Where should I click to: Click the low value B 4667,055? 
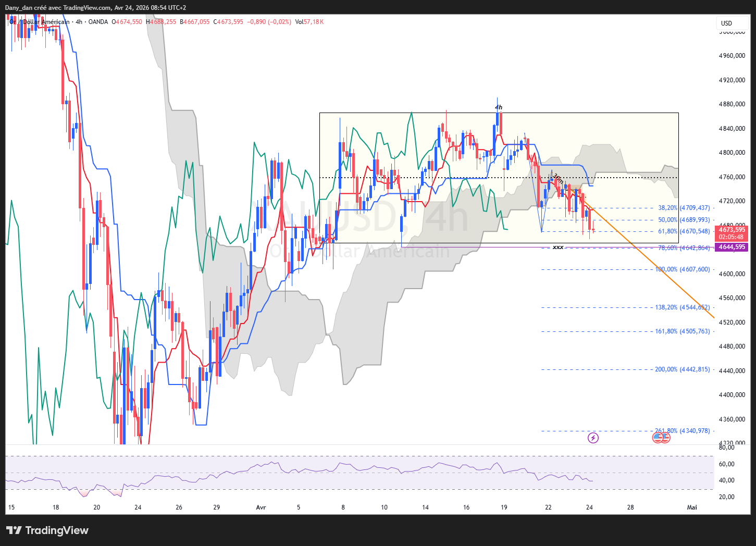coord(195,22)
